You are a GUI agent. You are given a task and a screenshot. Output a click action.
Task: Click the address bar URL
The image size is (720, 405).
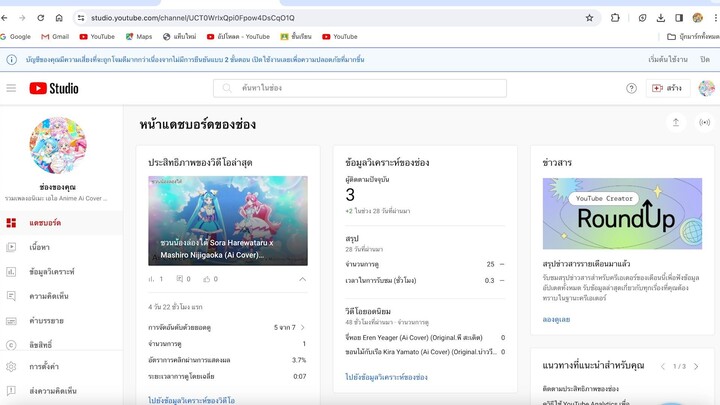coord(193,18)
